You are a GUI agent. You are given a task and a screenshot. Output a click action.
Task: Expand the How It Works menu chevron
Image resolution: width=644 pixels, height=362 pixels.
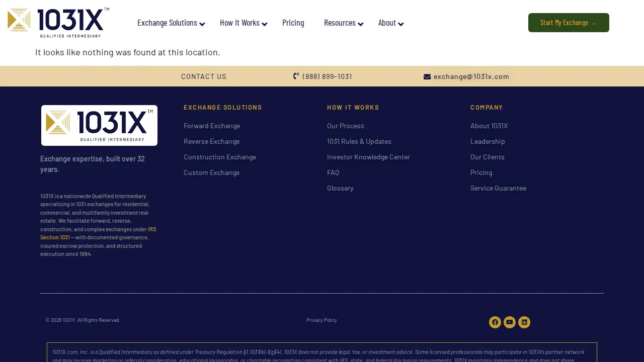(265, 24)
